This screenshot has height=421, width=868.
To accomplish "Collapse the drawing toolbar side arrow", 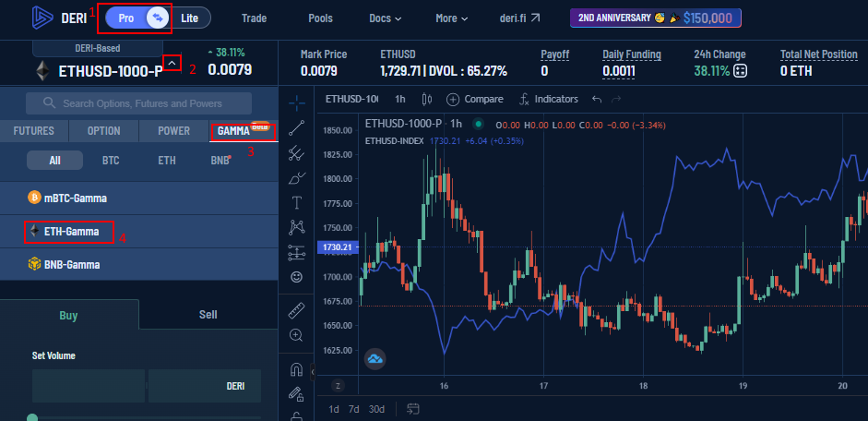I will tap(312, 370).
